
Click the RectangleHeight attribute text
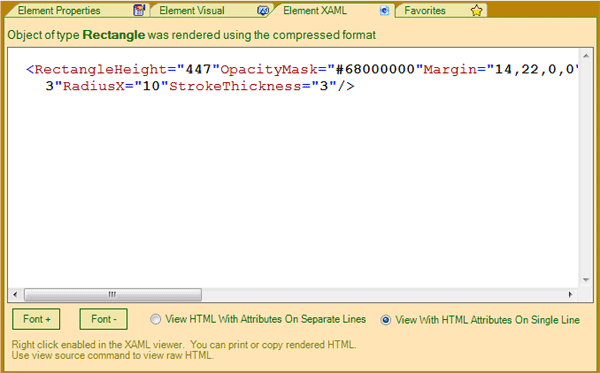click(101, 69)
